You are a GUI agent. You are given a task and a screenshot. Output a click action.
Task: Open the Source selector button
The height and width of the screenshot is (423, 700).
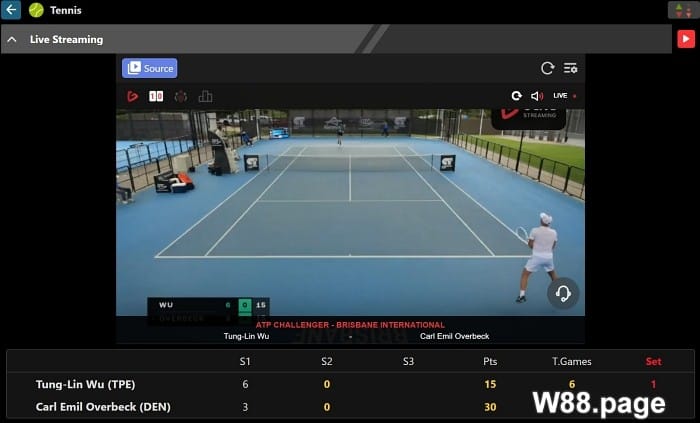tap(150, 68)
